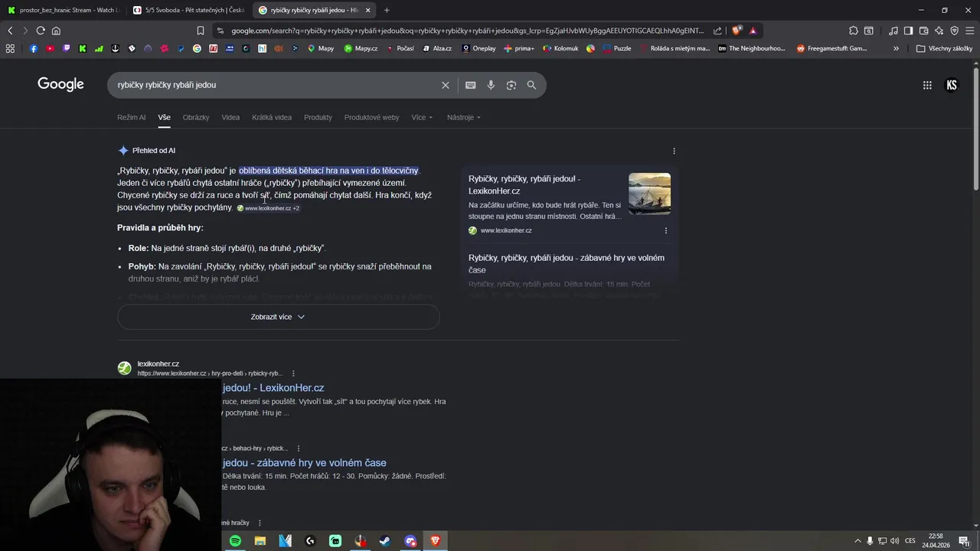Viewport: 980px width, 551px height.
Task: Open AI overview three-dot options menu
Action: click(674, 151)
